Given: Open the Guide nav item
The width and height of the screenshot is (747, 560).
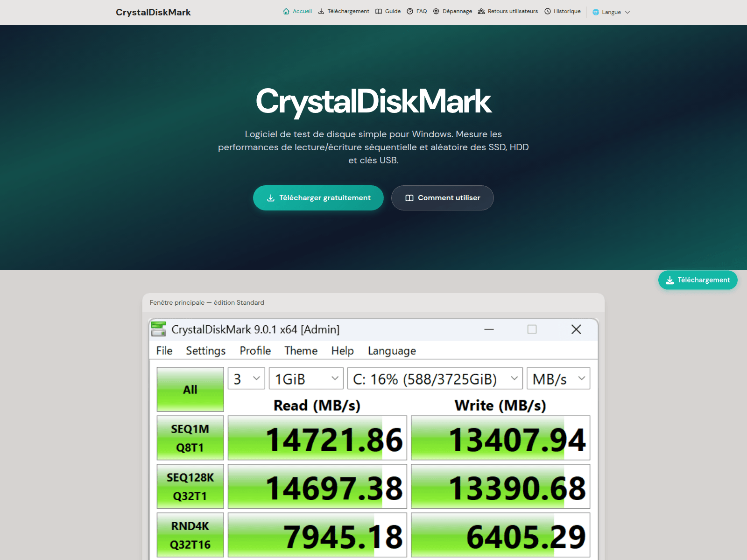Looking at the screenshot, I should click(388, 12).
